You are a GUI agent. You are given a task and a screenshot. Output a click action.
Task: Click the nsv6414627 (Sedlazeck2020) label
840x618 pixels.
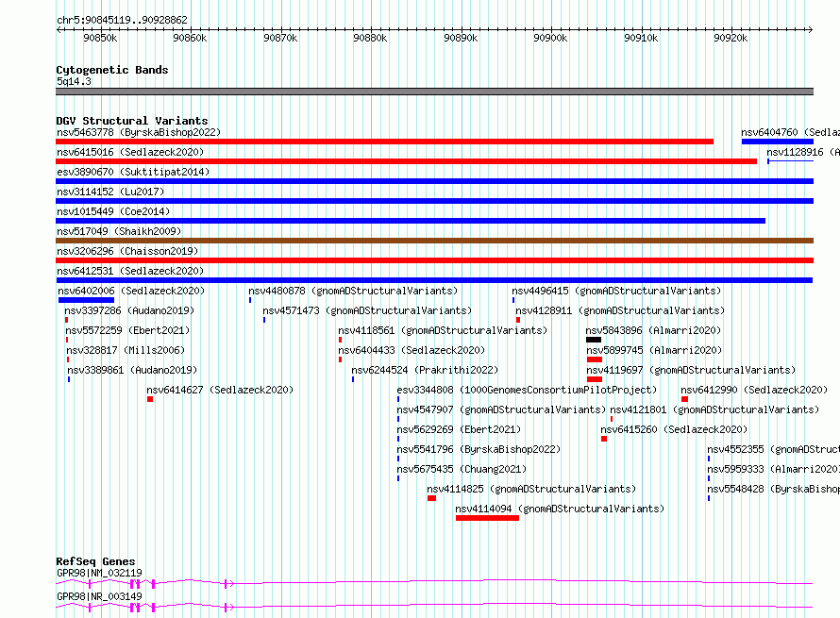coord(220,390)
